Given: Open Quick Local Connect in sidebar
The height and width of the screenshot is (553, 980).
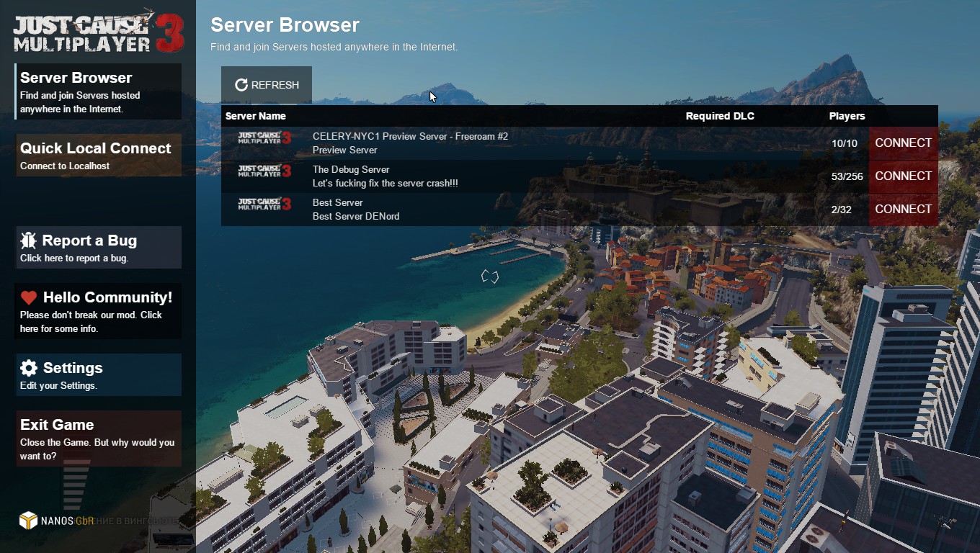Looking at the screenshot, I should [x=99, y=156].
